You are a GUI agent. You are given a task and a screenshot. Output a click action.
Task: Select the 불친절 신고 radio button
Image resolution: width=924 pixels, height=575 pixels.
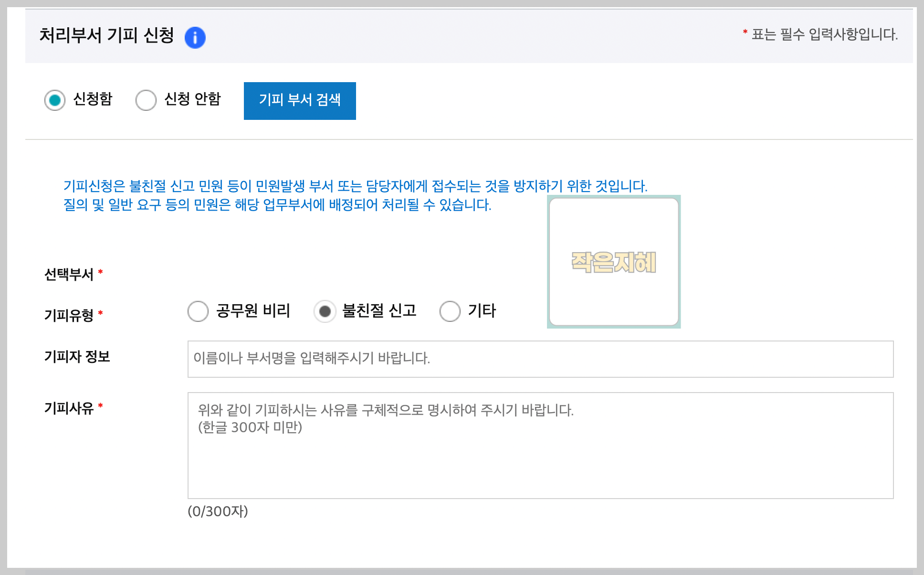pyautogui.click(x=325, y=311)
